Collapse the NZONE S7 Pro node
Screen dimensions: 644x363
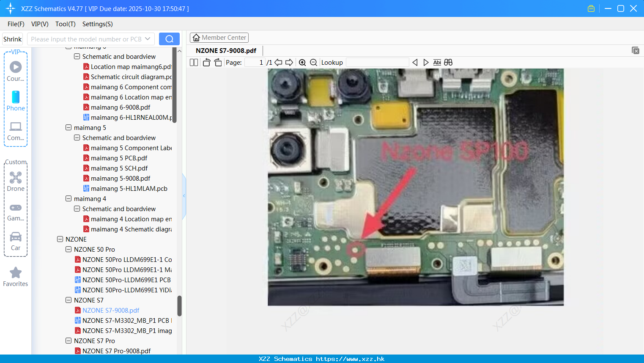click(69, 341)
